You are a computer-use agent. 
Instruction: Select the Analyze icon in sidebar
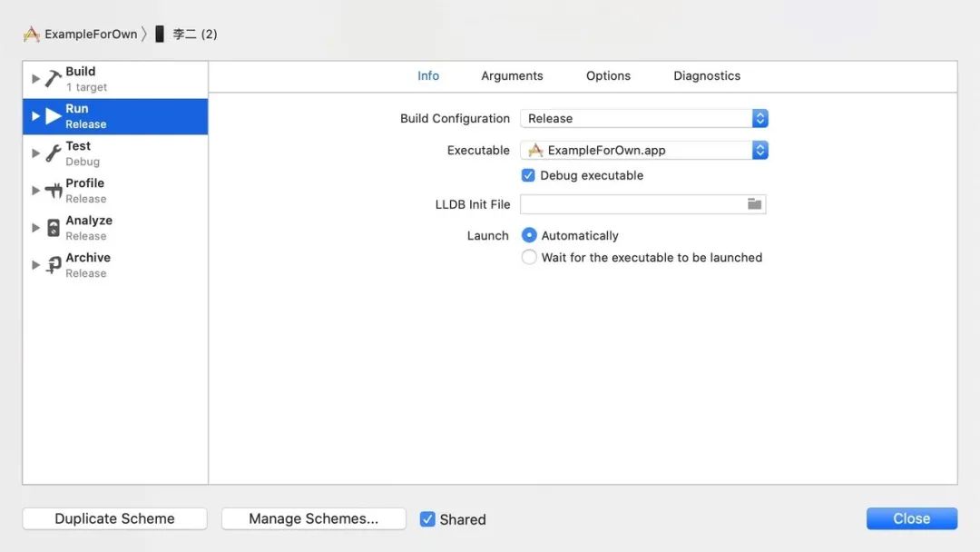click(x=54, y=228)
